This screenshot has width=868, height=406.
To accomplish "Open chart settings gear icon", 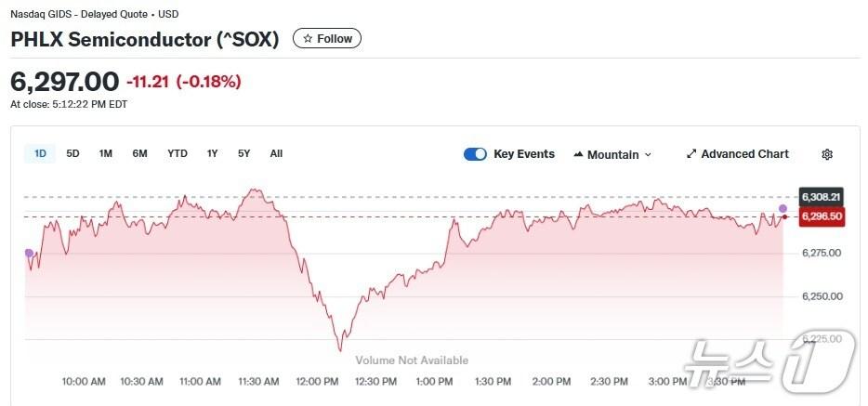I will pos(827,154).
